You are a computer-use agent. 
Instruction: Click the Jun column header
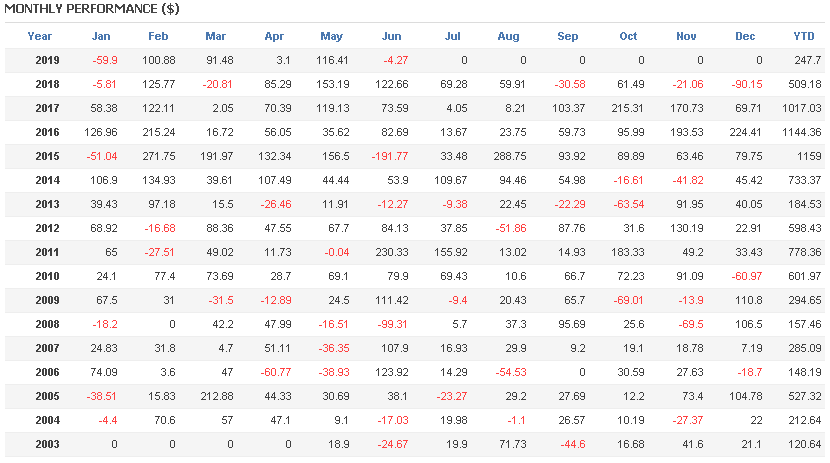(x=391, y=36)
